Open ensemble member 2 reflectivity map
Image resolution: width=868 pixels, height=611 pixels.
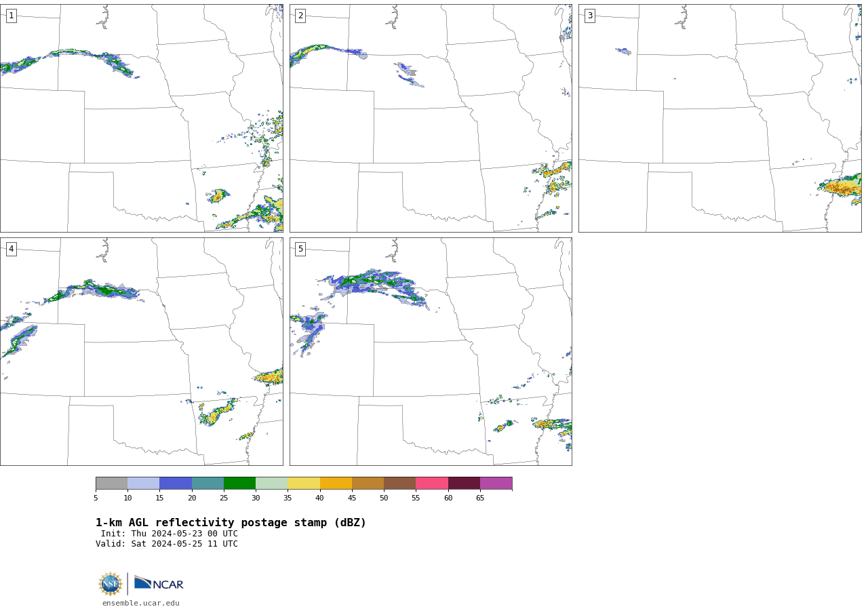coord(431,118)
